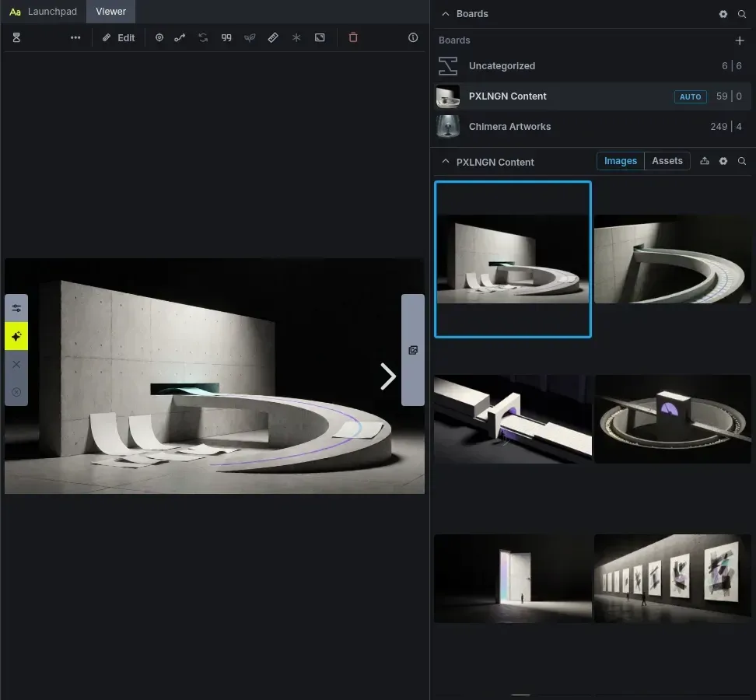Open the three-dots more options menu
Viewport: 756px width, 700px height.
(x=75, y=37)
